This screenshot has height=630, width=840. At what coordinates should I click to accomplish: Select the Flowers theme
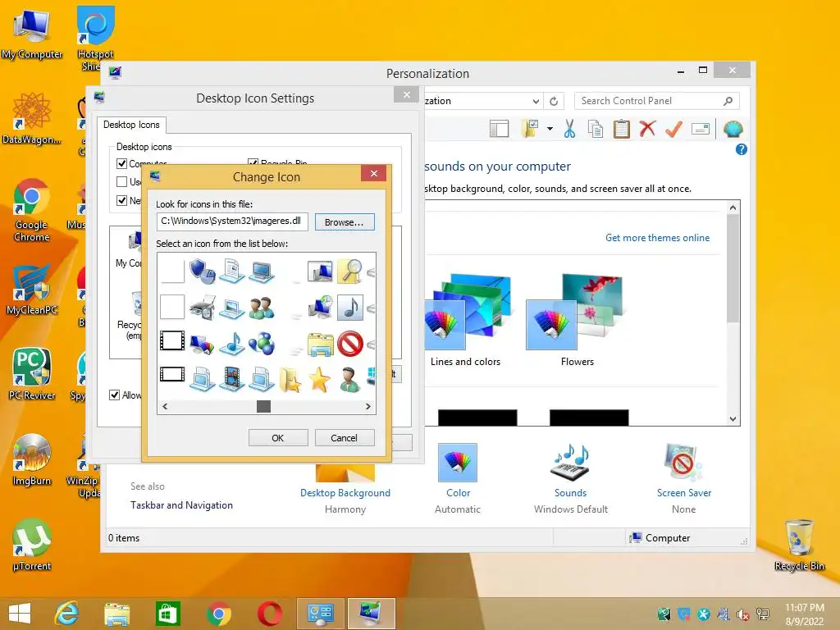pyautogui.click(x=577, y=321)
